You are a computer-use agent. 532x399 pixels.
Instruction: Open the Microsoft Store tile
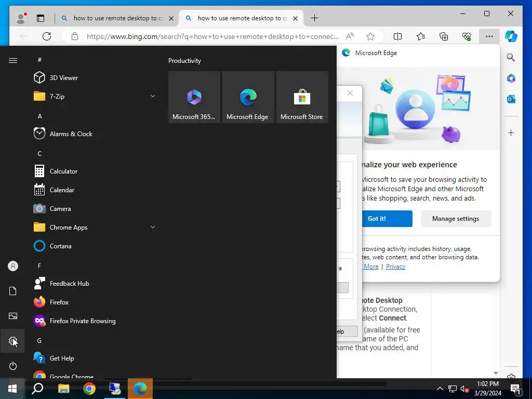pyautogui.click(x=302, y=97)
